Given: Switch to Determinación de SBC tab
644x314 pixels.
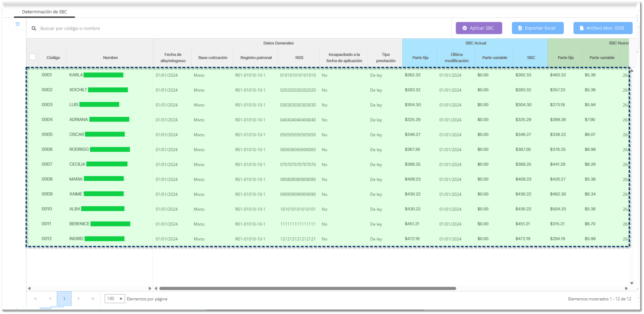Looking at the screenshot, I should [x=44, y=12].
